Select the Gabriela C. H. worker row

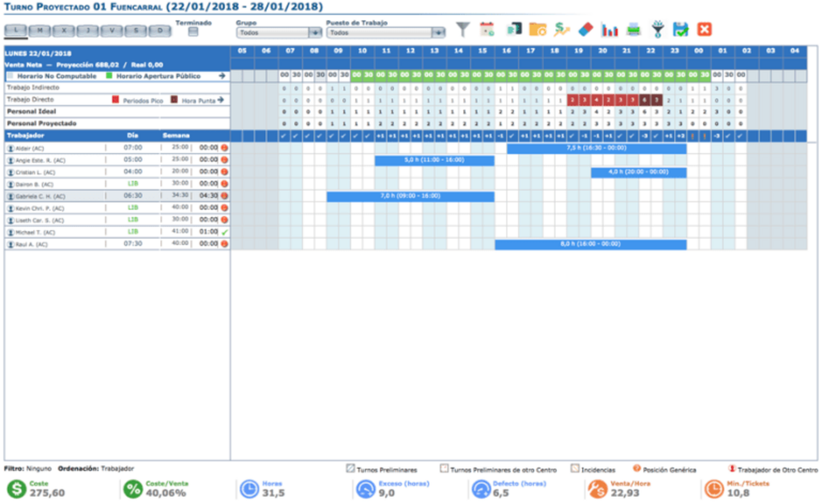click(41, 196)
